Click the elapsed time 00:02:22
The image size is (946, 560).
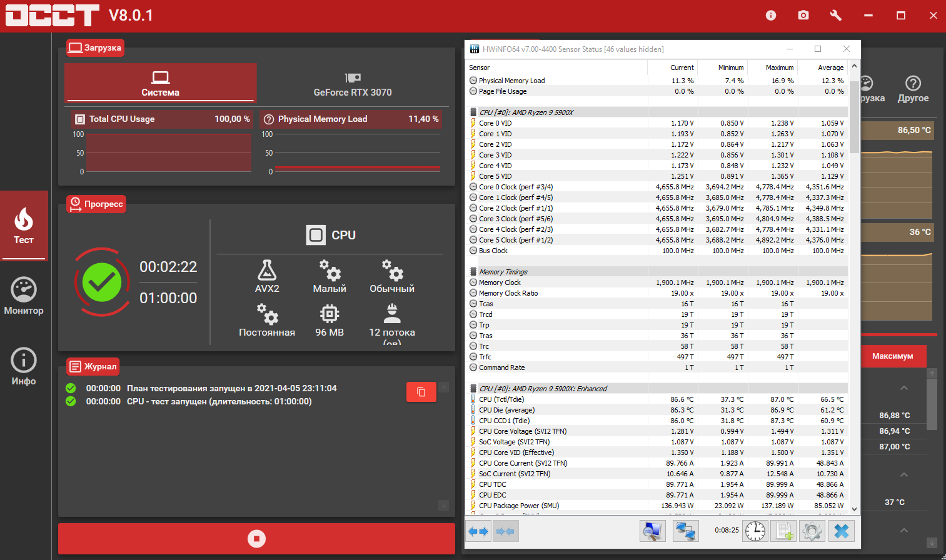[168, 267]
